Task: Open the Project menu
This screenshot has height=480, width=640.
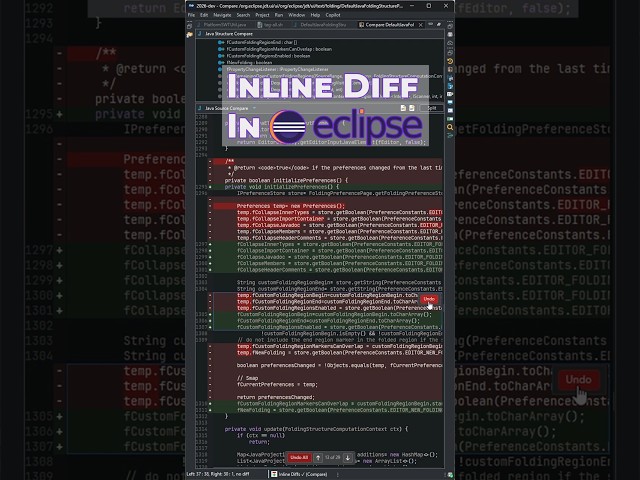Action: point(262,15)
